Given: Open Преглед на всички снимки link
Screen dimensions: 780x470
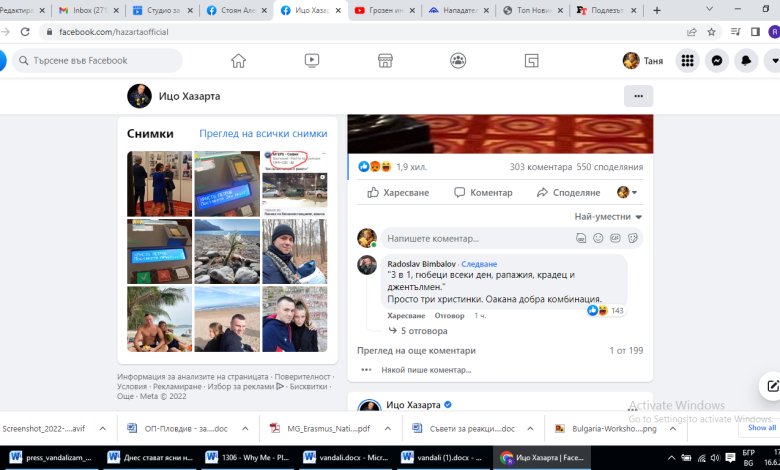Looking at the screenshot, I should pos(263,133).
